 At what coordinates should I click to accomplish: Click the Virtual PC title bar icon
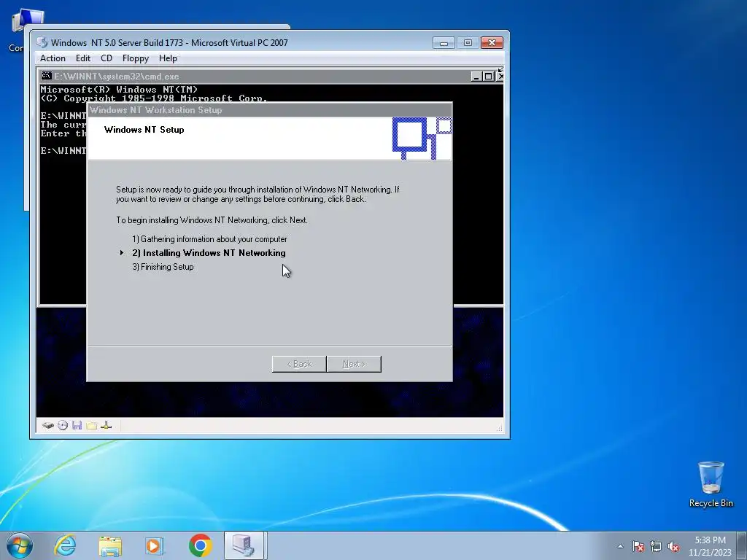click(42, 42)
